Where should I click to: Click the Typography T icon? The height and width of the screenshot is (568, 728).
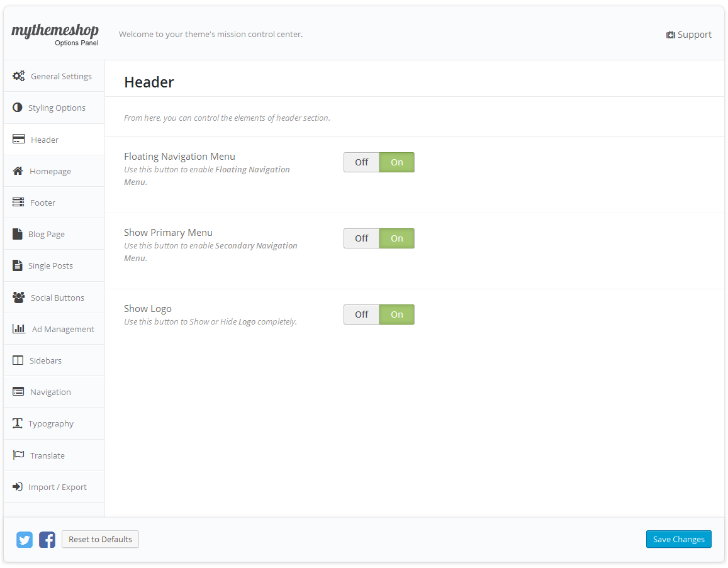coord(18,423)
